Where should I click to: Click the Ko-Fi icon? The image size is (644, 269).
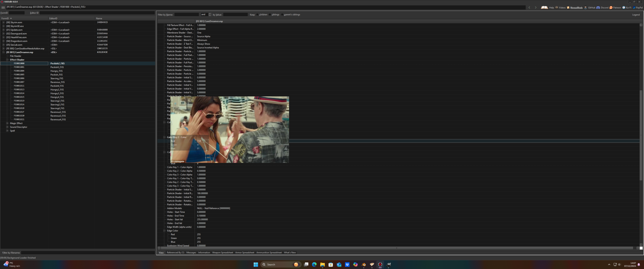624,7
